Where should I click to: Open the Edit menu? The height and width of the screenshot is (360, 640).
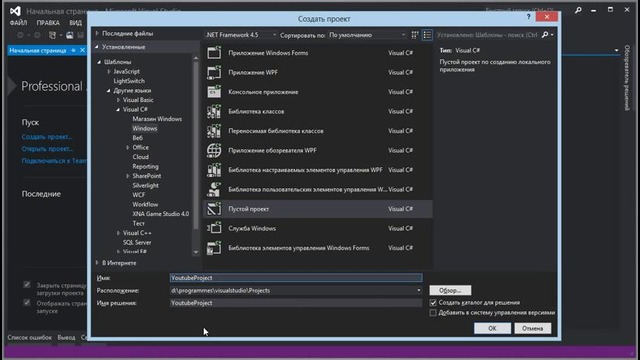pyautogui.click(x=48, y=23)
